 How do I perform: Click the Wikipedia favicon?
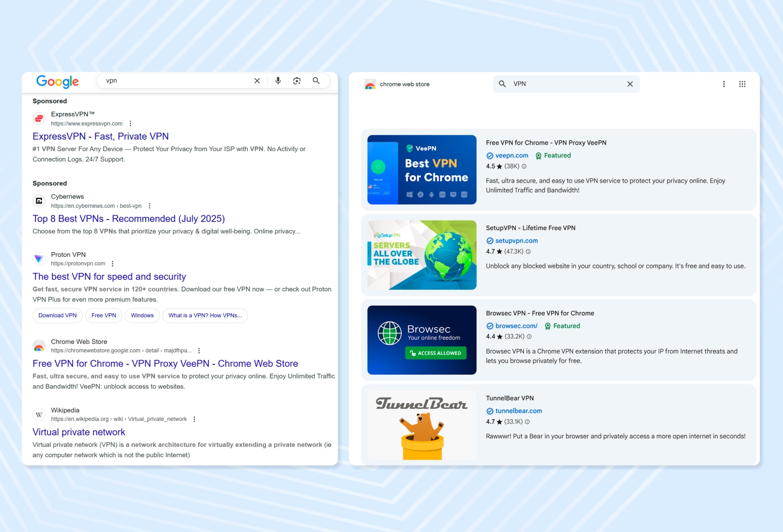[x=39, y=415]
